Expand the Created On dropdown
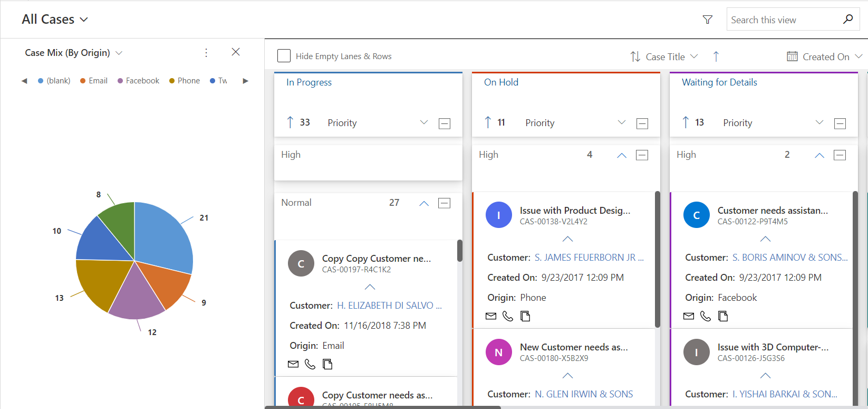 [x=859, y=56]
